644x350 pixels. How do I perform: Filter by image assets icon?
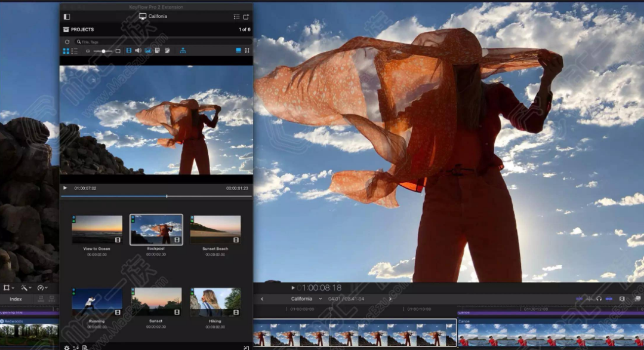tap(147, 51)
